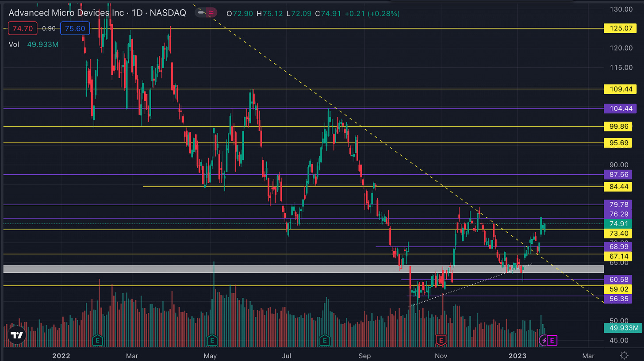Open chart settings gear icon
Image resolution: width=644 pixels, height=361 pixels.
pyautogui.click(x=624, y=355)
